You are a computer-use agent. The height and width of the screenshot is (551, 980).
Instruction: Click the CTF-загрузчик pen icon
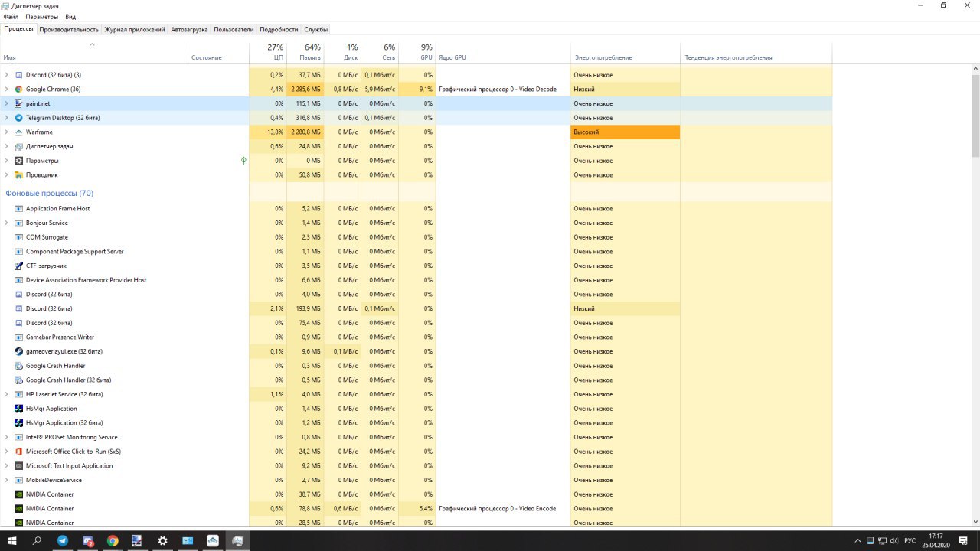19,266
